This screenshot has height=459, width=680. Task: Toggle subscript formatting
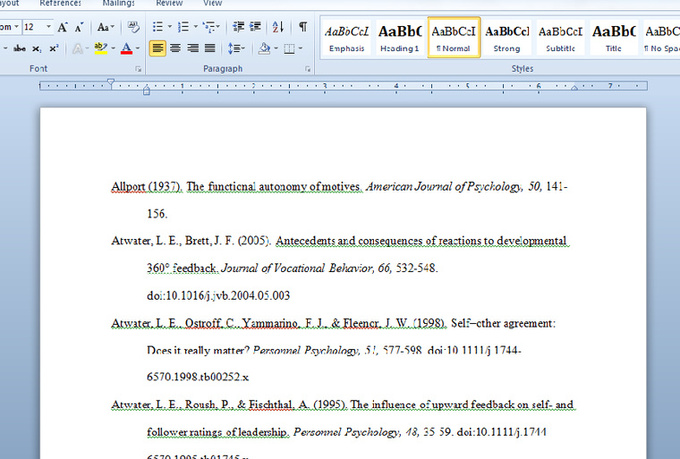tap(37, 48)
